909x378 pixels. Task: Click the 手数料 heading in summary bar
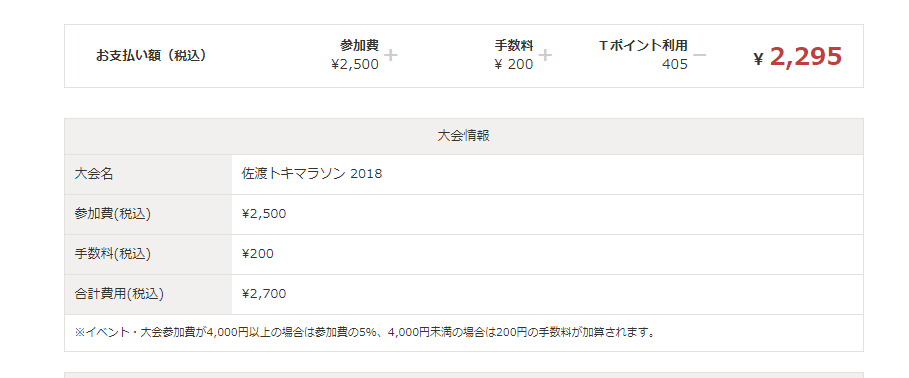[x=514, y=46]
